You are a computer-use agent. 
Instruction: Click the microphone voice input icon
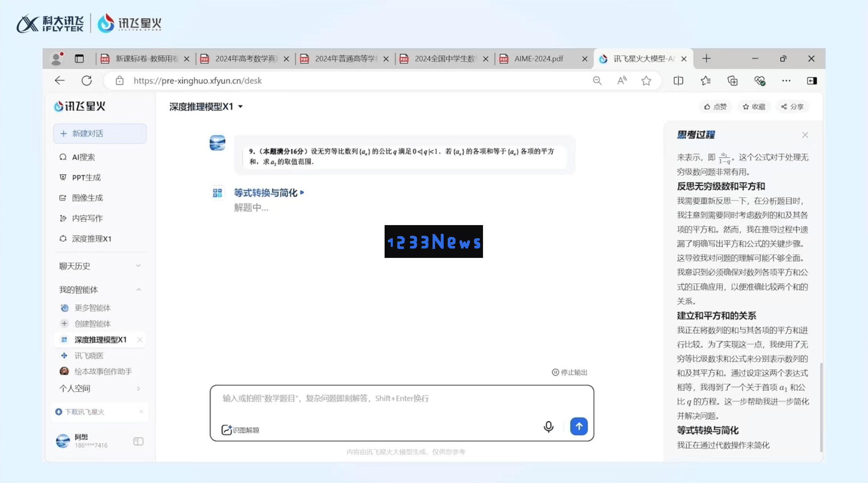pos(548,427)
